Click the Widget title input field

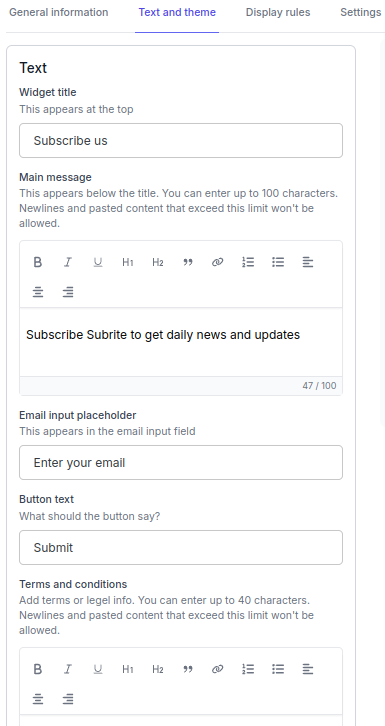(x=181, y=140)
